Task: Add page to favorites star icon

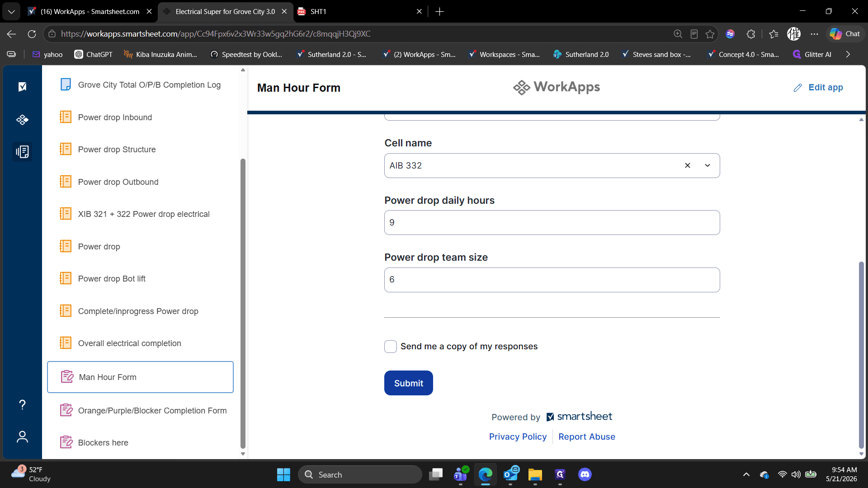Action: click(710, 34)
